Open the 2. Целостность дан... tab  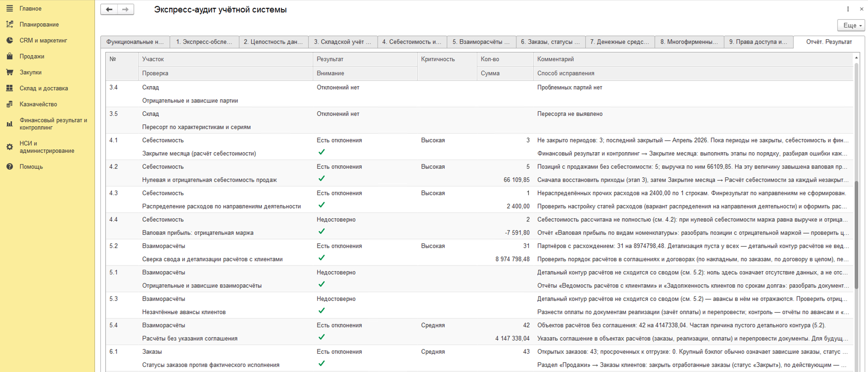[x=274, y=42]
